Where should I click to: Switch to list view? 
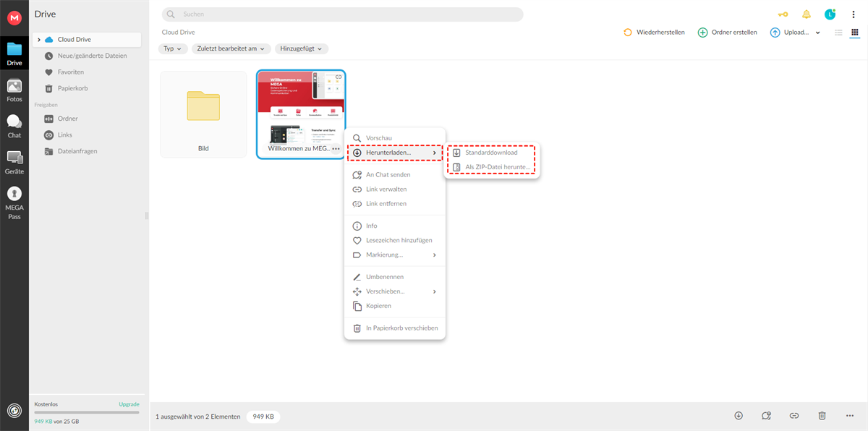(x=838, y=32)
